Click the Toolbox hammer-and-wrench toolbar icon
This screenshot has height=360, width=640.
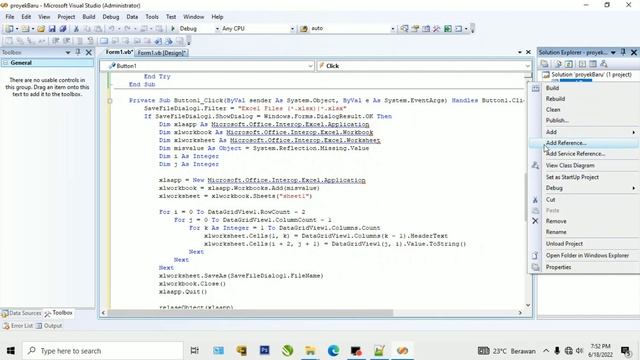click(437, 29)
